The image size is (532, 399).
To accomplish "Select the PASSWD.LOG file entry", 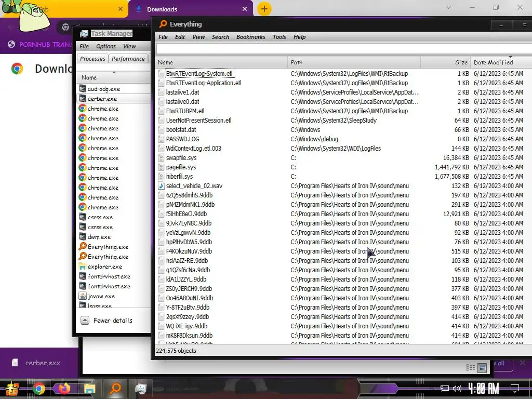I will 182,139.
